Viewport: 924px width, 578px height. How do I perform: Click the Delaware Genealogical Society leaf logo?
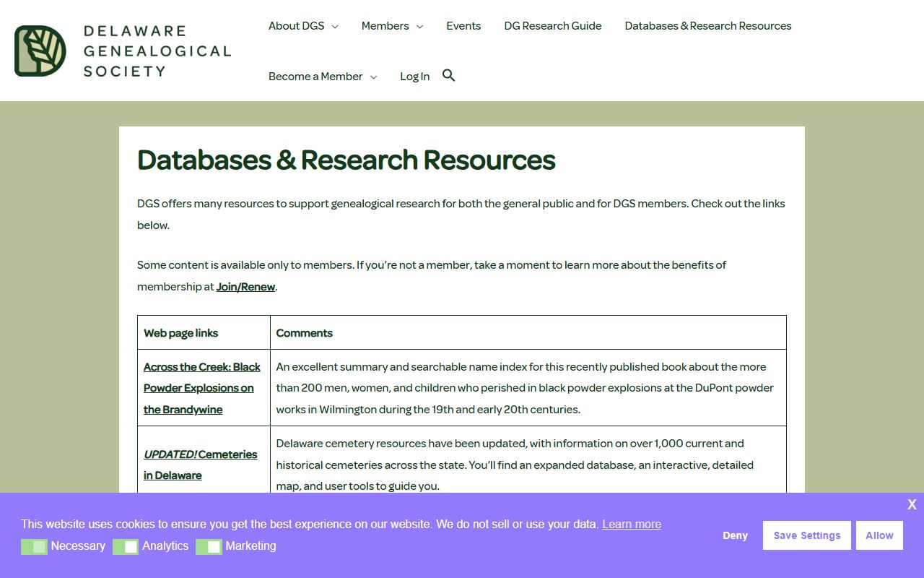[x=40, y=51]
